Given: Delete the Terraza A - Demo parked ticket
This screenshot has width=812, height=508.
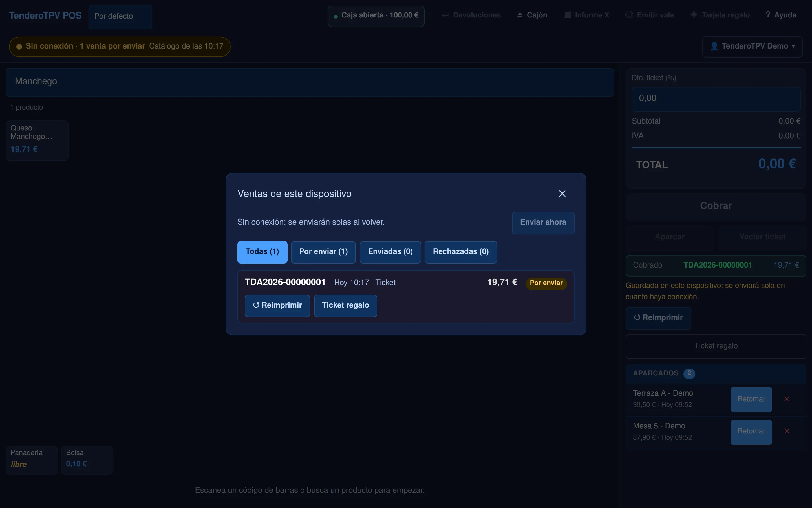Looking at the screenshot, I should click(x=787, y=399).
